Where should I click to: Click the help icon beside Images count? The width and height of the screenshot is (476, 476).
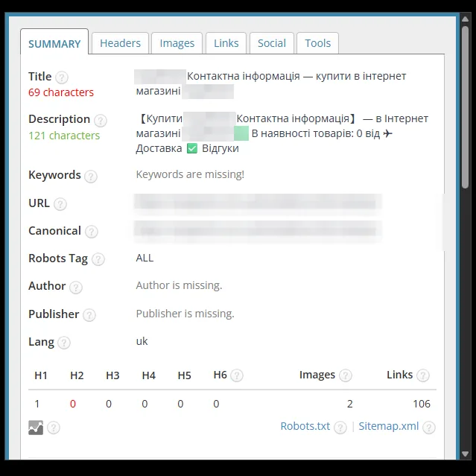346,375
